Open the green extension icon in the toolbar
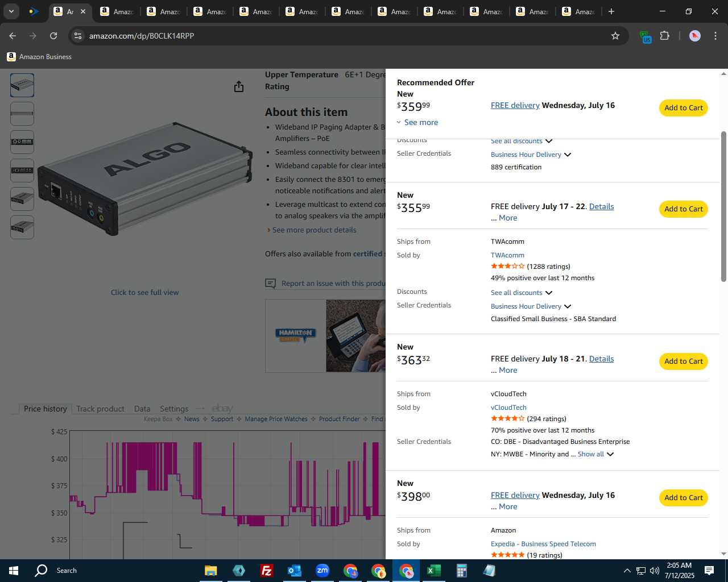The height and width of the screenshot is (582, 728). pyautogui.click(x=645, y=36)
